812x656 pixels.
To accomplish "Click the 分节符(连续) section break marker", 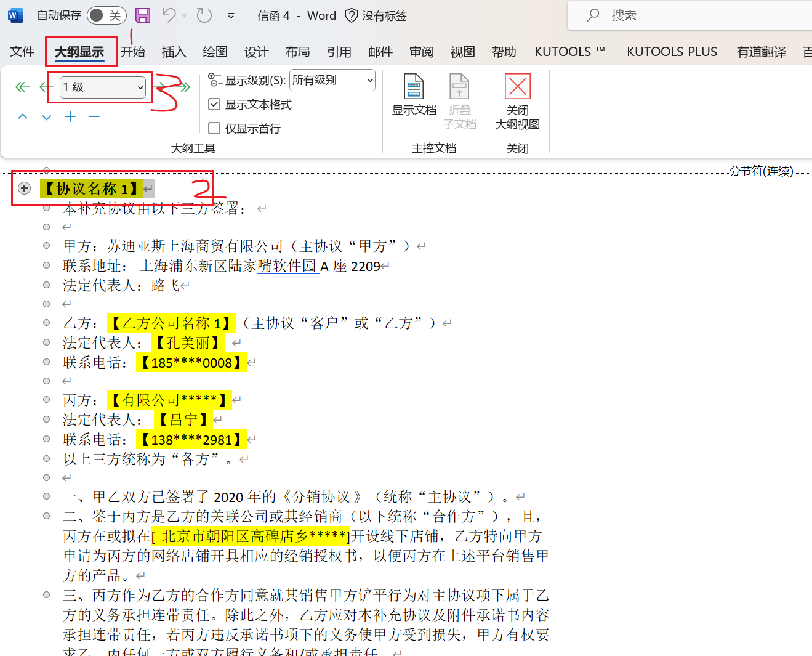I will [x=761, y=171].
